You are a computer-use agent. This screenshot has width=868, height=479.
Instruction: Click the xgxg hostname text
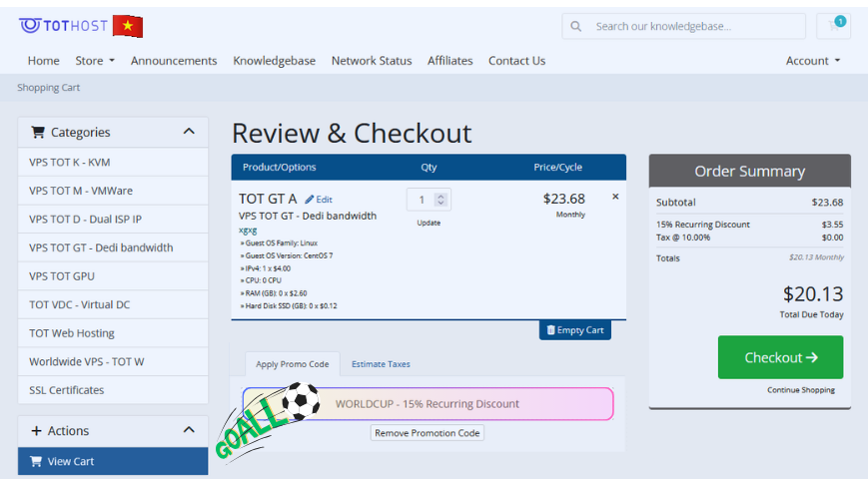(x=248, y=231)
